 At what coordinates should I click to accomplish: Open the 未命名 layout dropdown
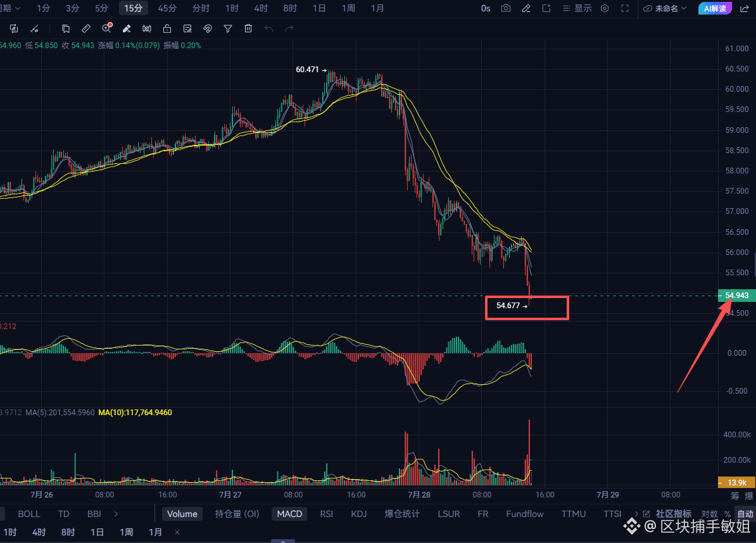pyautogui.click(x=665, y=8)
